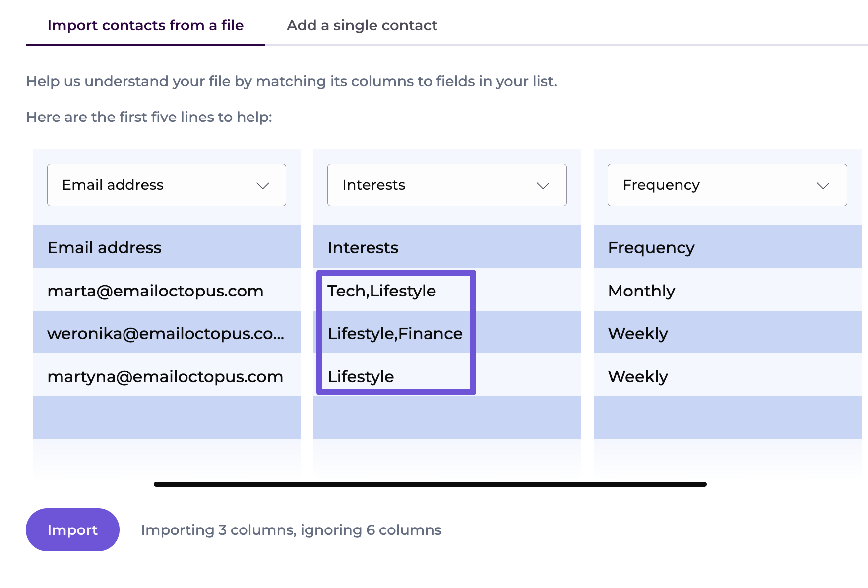The width and height of the screenshot is (868, 588).
Task: Click the Monthly frequency cell
Action: click(641, 291)
